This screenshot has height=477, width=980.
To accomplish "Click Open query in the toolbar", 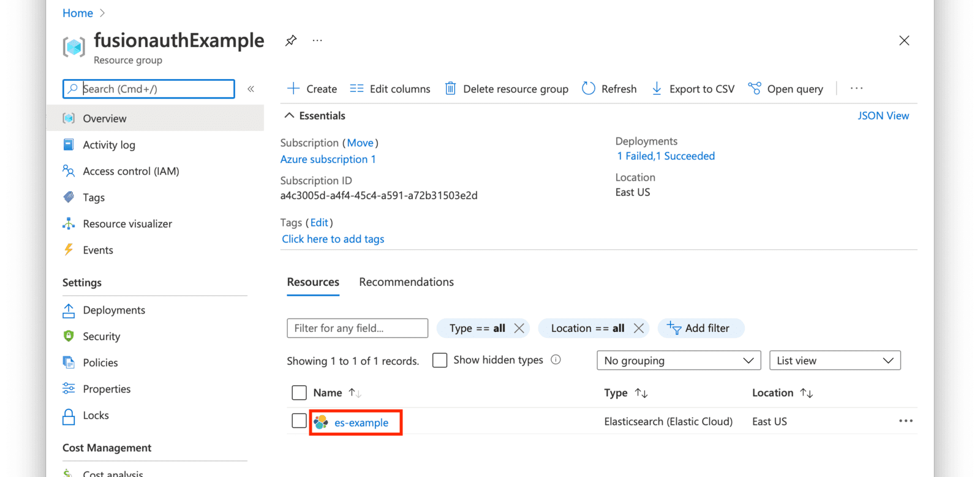I will click(786, 89).
